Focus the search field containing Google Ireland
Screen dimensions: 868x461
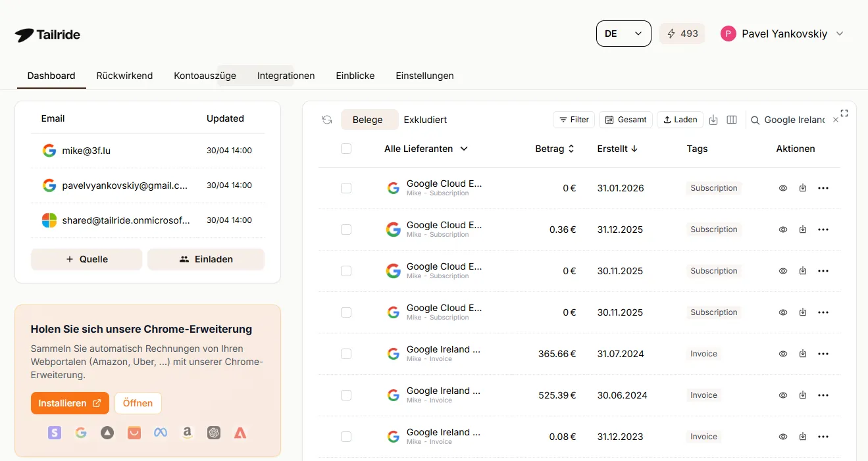(794, 120)
